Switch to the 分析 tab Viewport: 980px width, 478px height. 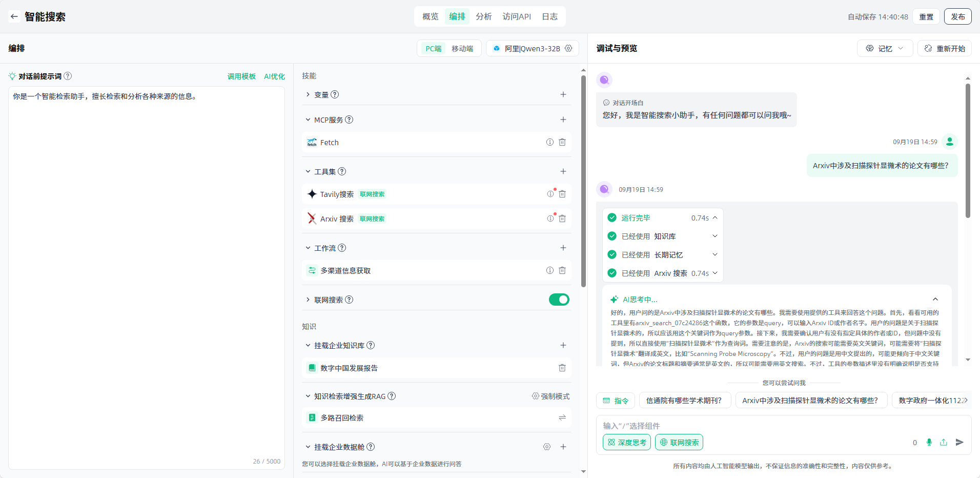tap(483, 16)
